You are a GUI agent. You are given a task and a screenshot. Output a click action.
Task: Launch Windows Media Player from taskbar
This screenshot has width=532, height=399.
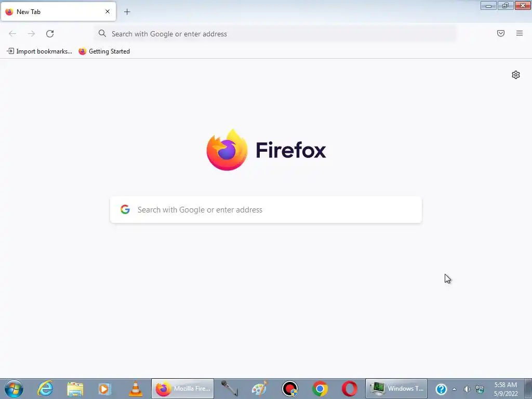105,389
